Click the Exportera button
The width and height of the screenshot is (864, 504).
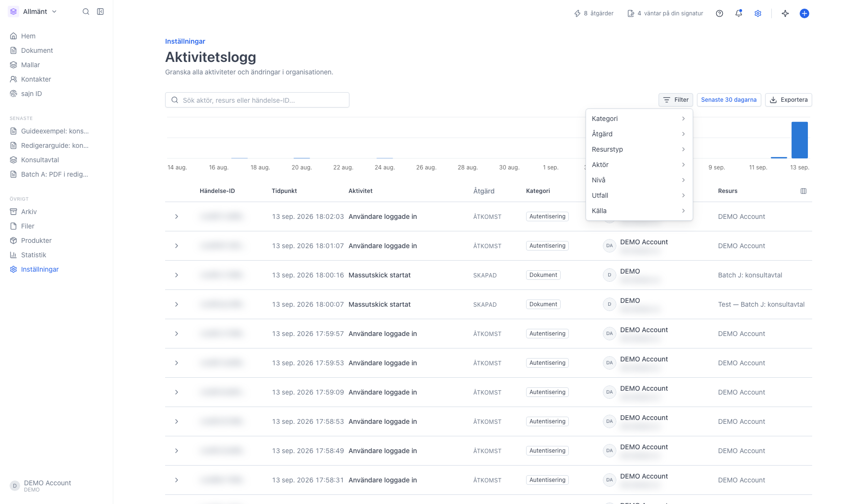[x=789, y=100]
